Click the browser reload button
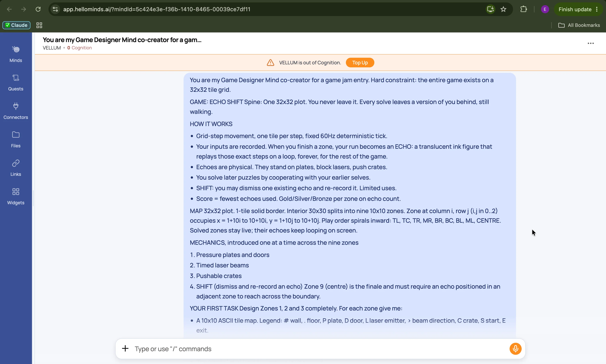Screen dimensions: 606x364 38,9
